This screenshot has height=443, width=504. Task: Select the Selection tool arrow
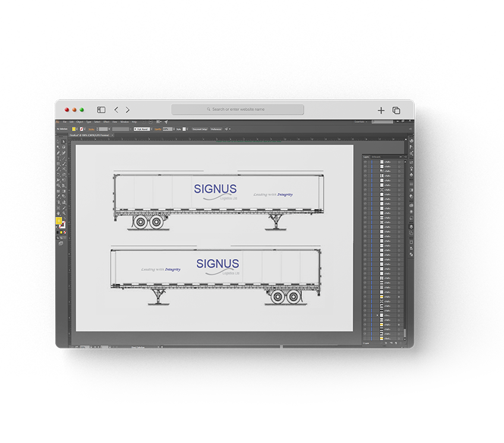tap(58, 142)
